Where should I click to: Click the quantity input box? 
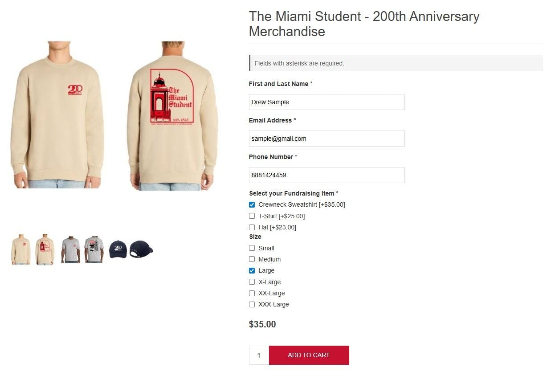point(259,355)
